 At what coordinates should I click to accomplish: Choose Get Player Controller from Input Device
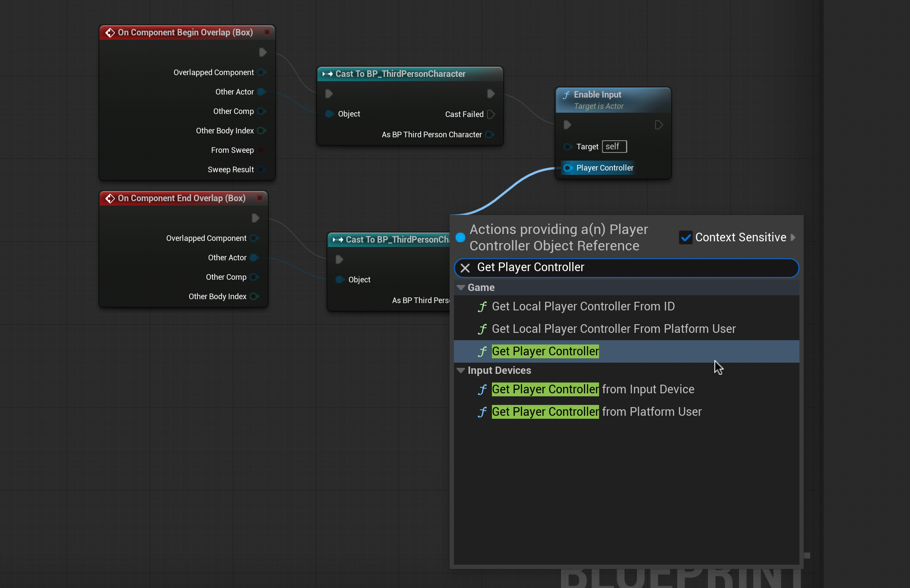(x=593, y=389)
